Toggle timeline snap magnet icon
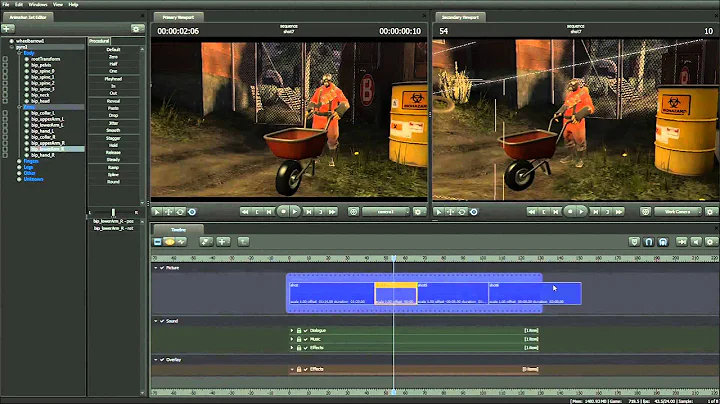Image resolution: width=720 pixels, height=404 pixels. point(648,241)
